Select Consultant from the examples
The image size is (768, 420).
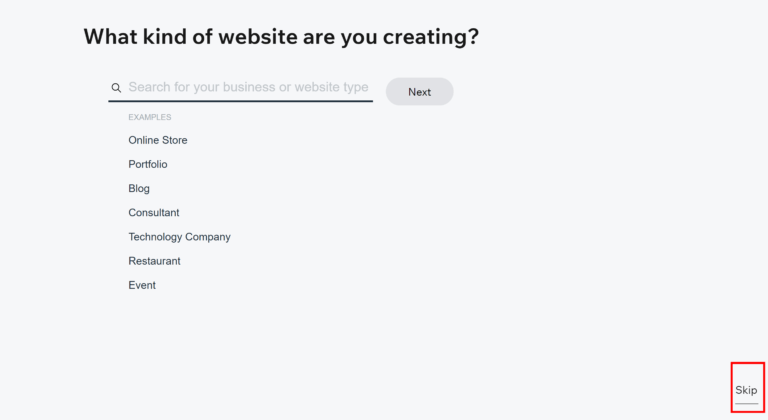[154, 213]
